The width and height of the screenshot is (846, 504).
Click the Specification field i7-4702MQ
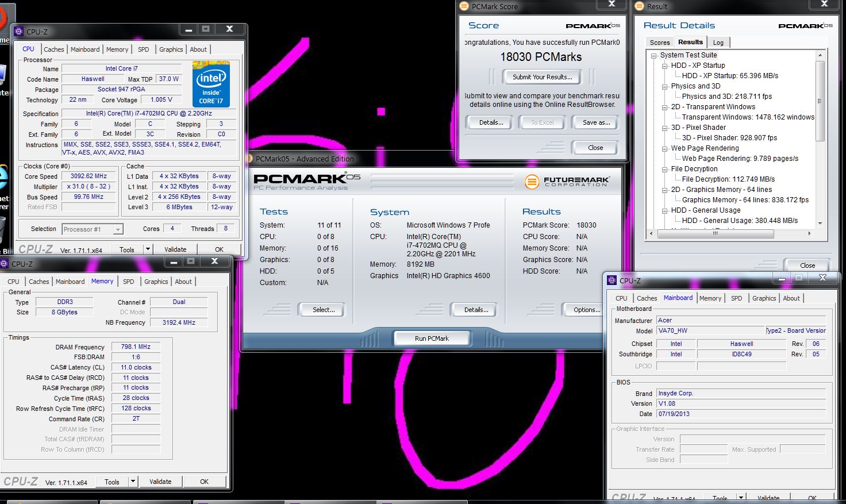pos(149,114)
